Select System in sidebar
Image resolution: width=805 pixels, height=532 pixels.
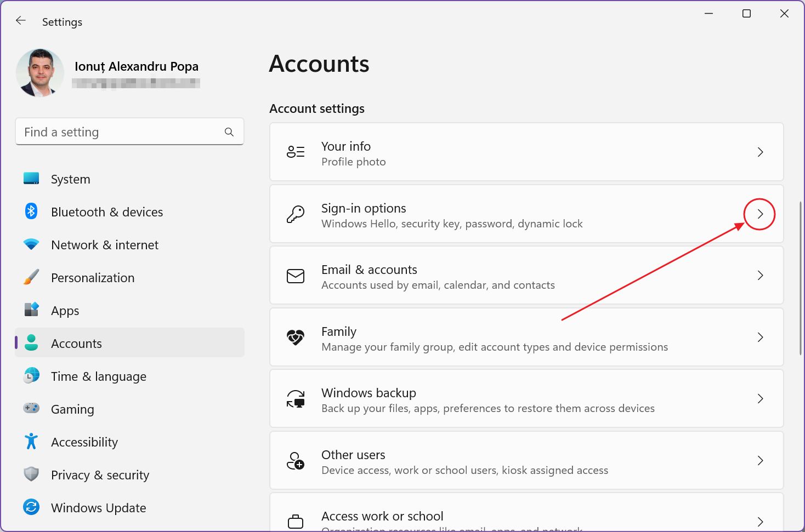130,179
